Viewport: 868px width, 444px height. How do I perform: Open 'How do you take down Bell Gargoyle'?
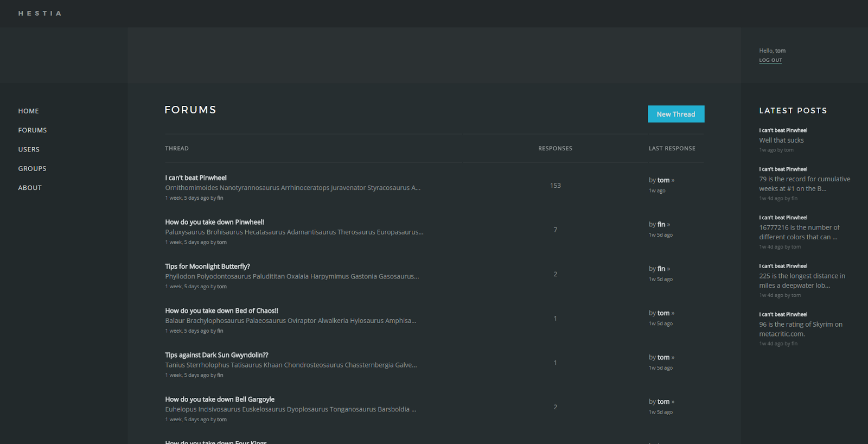pos(220,399)
